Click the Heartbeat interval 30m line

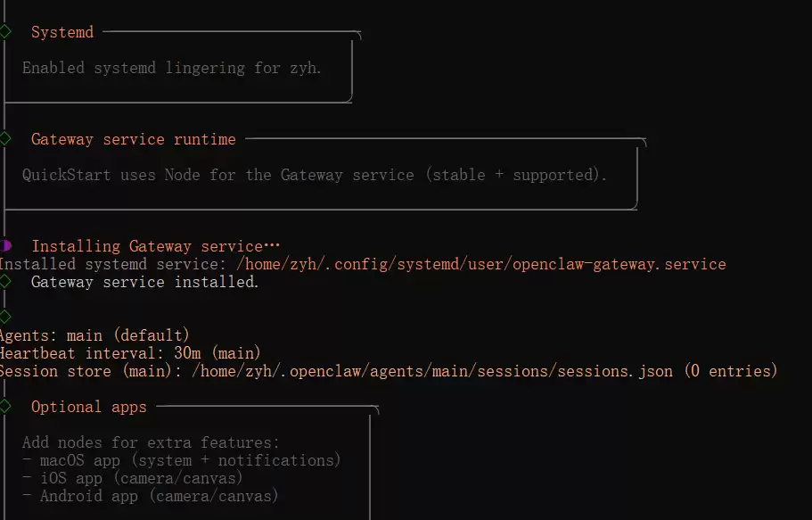(129, 353)
